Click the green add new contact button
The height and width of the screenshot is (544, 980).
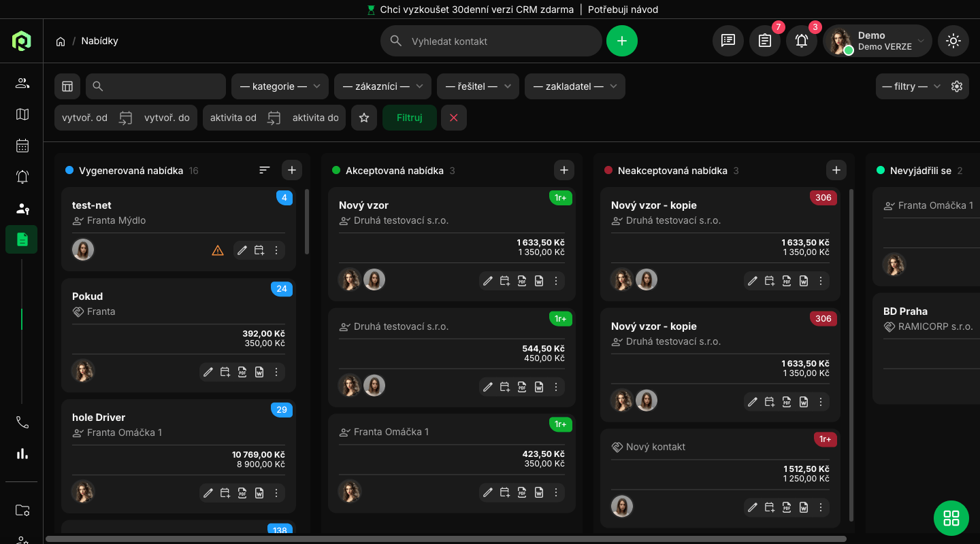coord(622,41)
